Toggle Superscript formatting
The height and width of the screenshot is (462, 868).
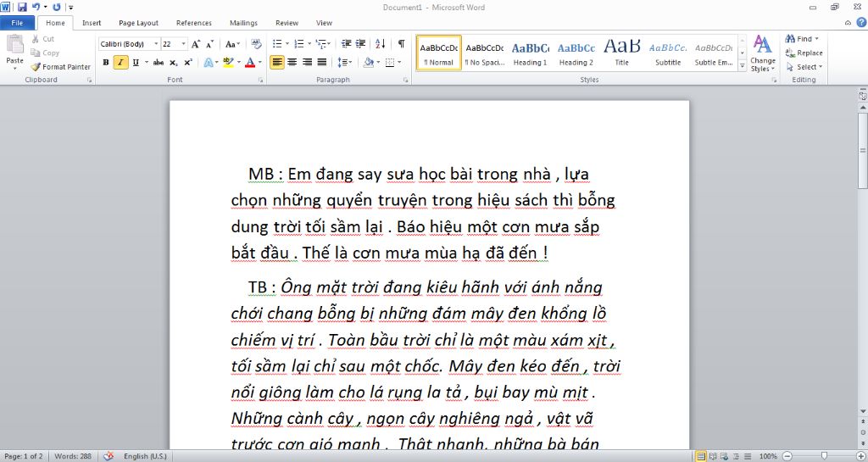point(187,62)
